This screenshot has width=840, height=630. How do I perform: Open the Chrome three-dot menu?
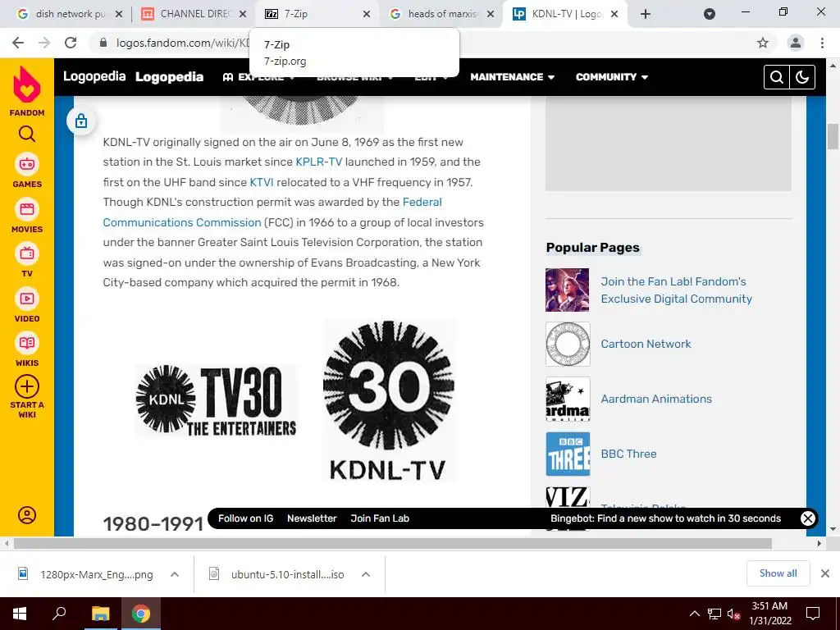coord(822,43)
